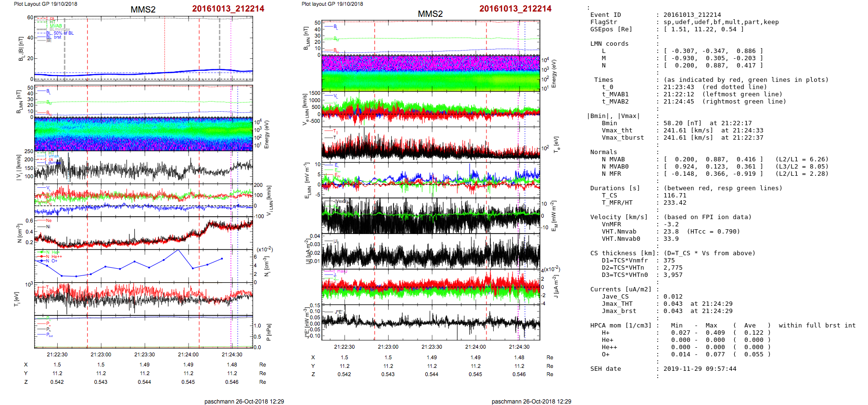
Task: Click the MMS2 title above right plot
Action: tap(430, 14)
